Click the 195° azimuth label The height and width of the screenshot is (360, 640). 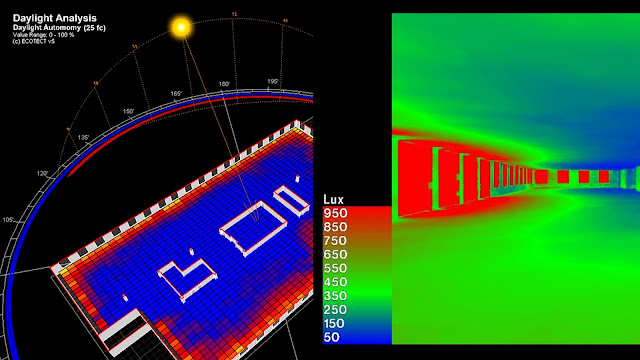pos(273,82)
